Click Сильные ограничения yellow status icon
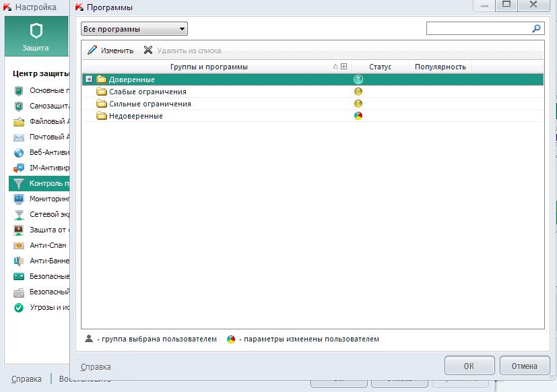 tap(358, 104)
